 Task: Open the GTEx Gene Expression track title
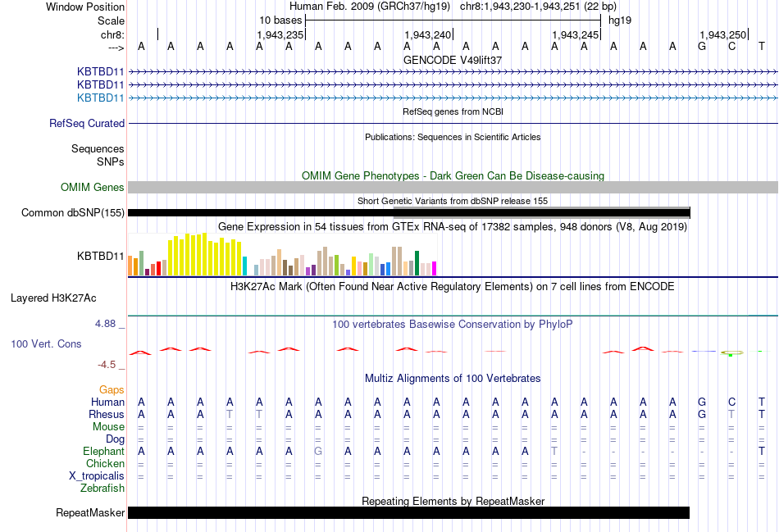coord(453,227)
